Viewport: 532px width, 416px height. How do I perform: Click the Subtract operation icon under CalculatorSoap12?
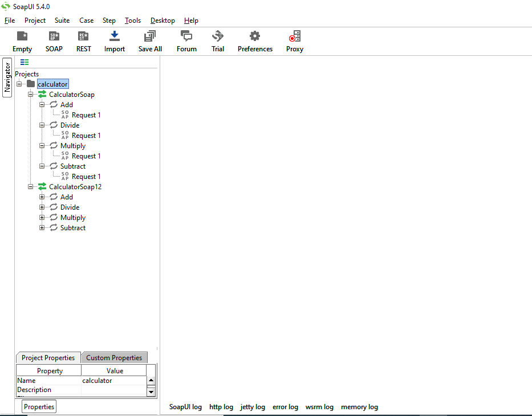pyautogui.click(x=54, y=227)
